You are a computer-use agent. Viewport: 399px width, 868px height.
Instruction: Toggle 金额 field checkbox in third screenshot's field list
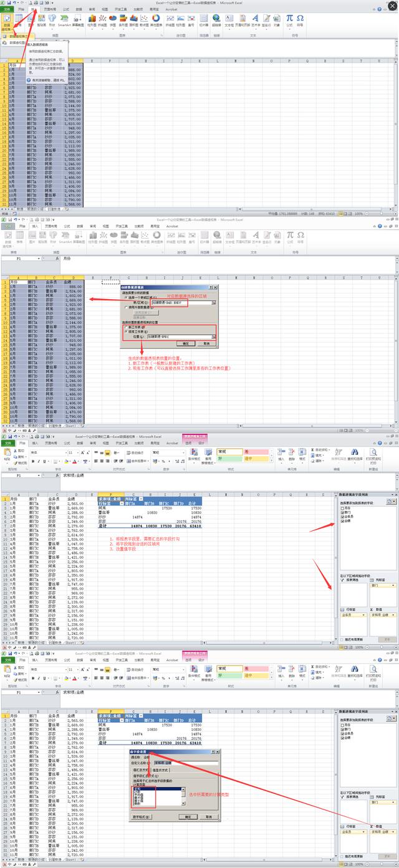pyautogui.click(x=342, y=521)
